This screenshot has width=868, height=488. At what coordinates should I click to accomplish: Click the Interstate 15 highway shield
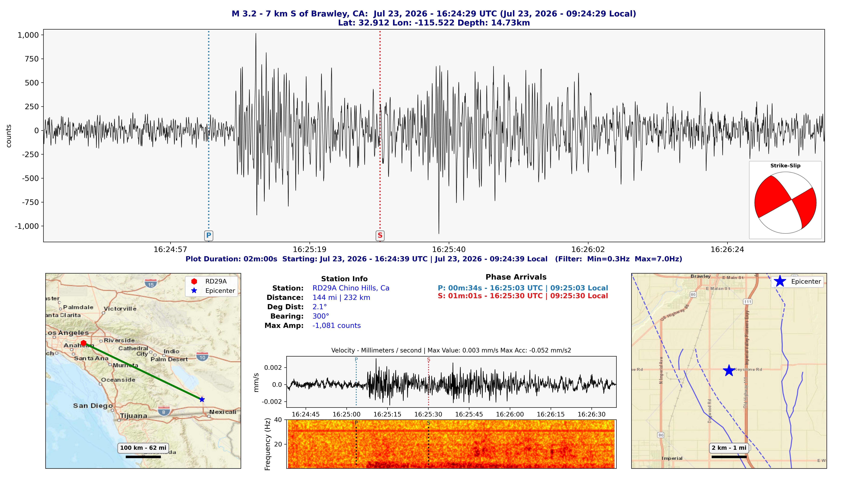[x=151, y=283]
